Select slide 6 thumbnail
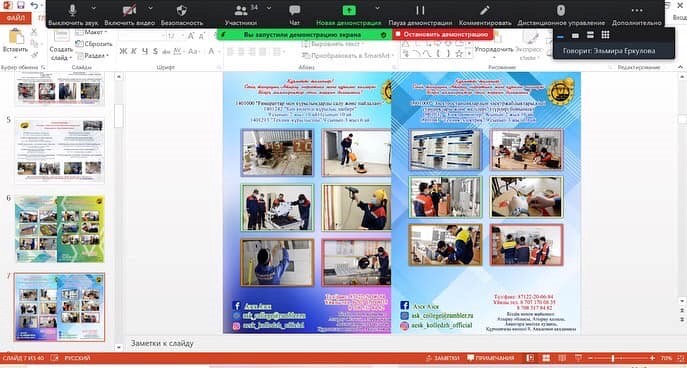The height and width of the screenshot is (368, 687). pos(60,229)
